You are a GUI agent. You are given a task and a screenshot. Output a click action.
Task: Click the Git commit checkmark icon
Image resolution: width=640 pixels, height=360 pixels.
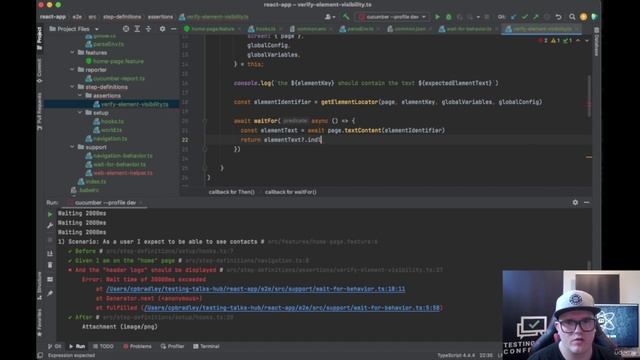pos(525,17)
